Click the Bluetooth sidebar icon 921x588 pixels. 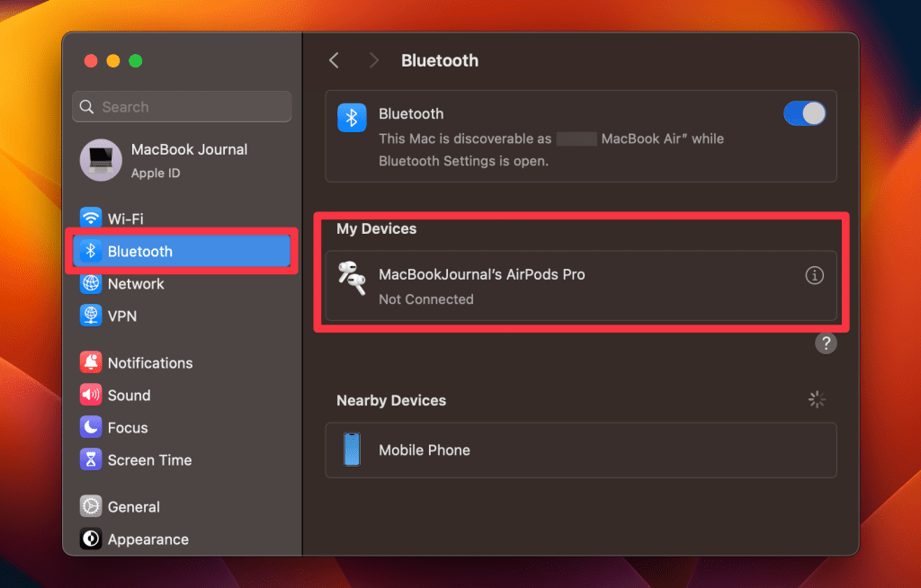tap(91, 252)
